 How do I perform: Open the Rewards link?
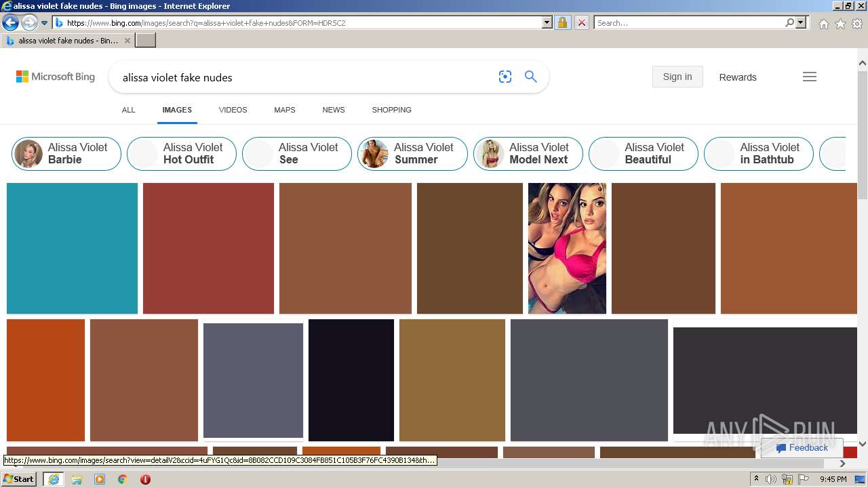point(738,77)
